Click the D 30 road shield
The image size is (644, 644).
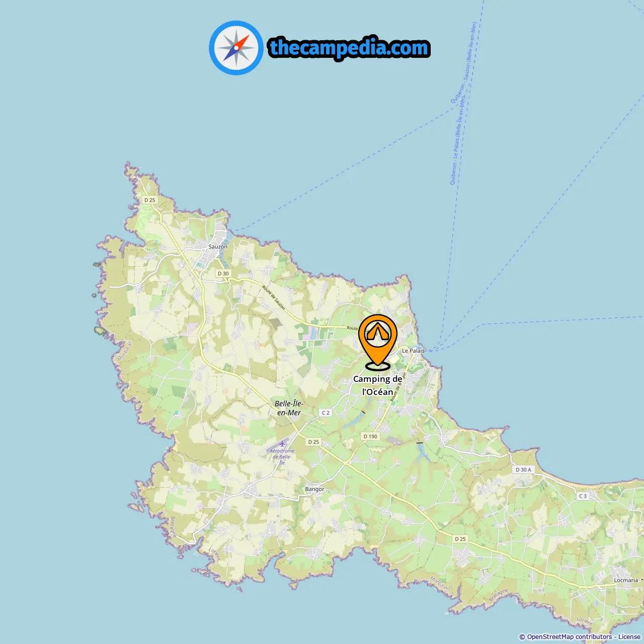tap(223, 273)
